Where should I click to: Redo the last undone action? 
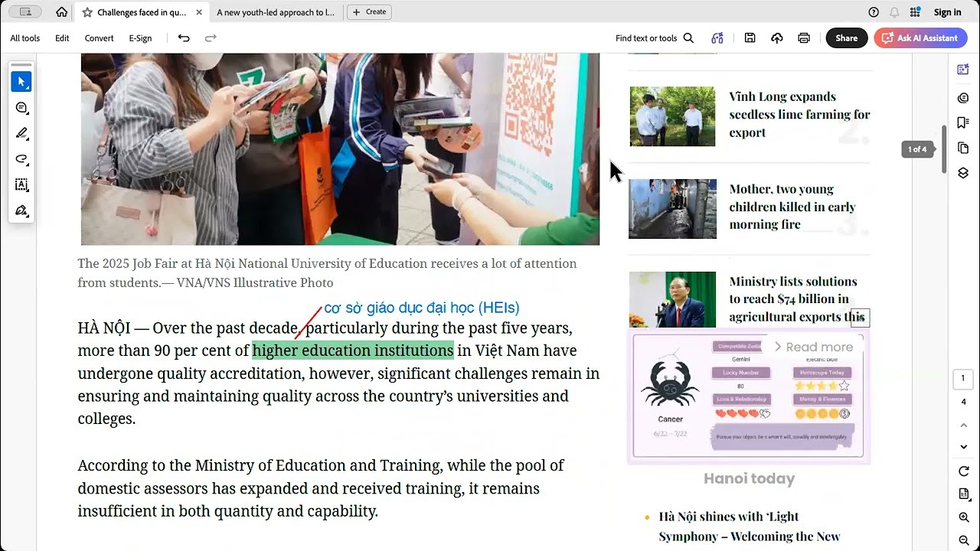211,38
